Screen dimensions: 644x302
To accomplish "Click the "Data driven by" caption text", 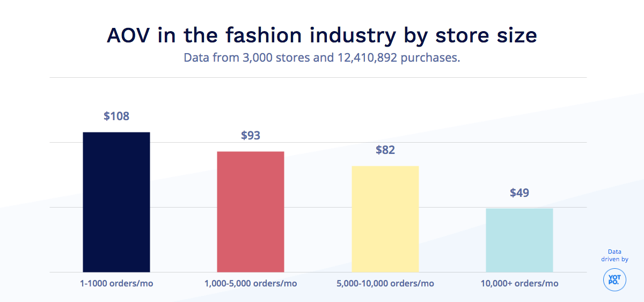I will pos(614,255).
